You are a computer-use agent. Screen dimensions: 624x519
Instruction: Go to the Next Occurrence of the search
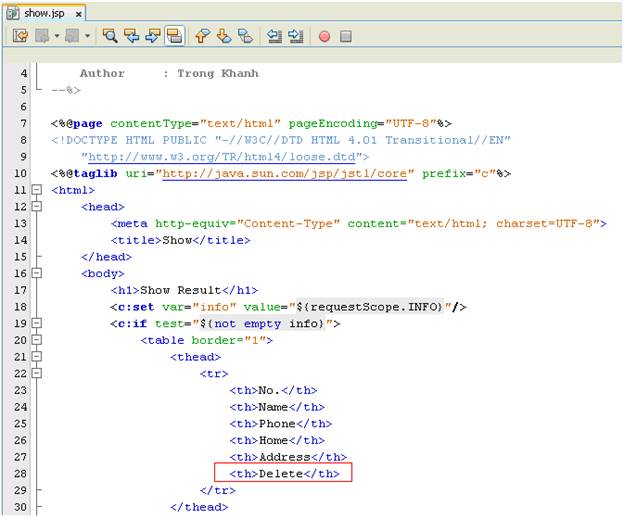(153, 36)
